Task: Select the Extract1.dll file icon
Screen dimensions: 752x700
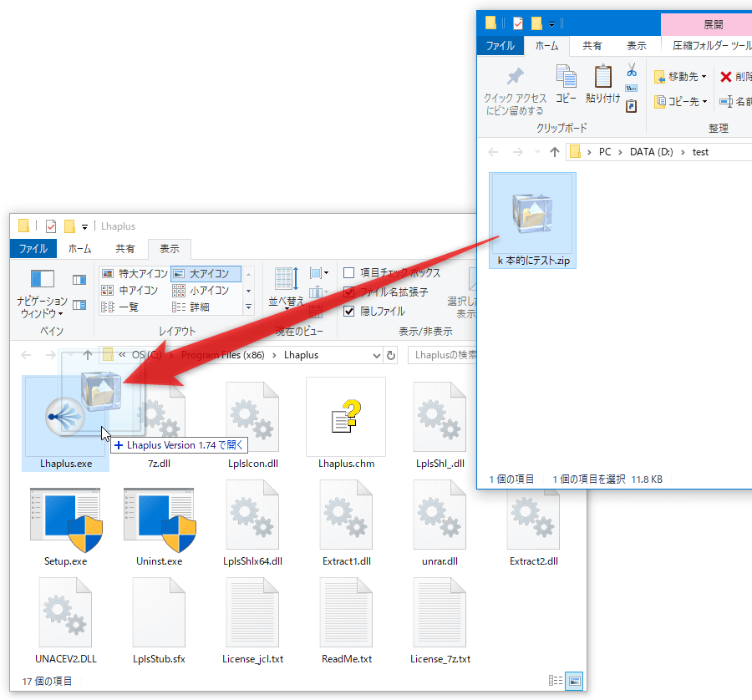Action: point(346,515)
